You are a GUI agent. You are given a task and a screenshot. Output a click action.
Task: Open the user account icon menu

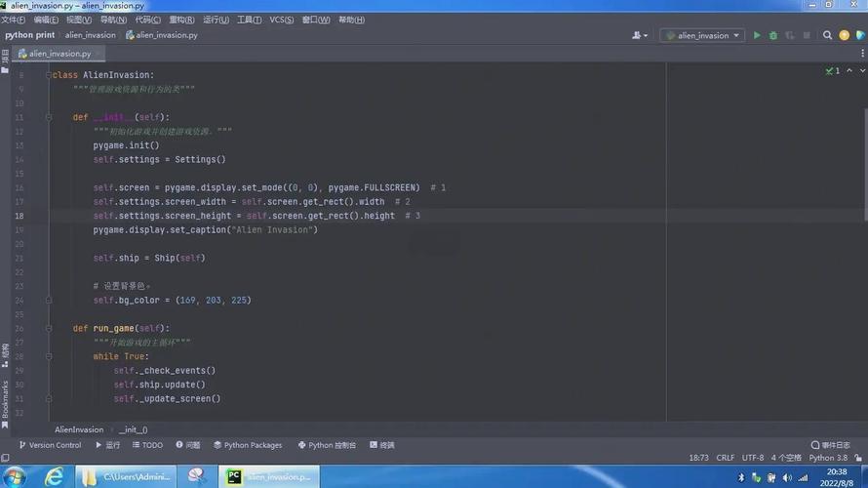coord(640,35)
